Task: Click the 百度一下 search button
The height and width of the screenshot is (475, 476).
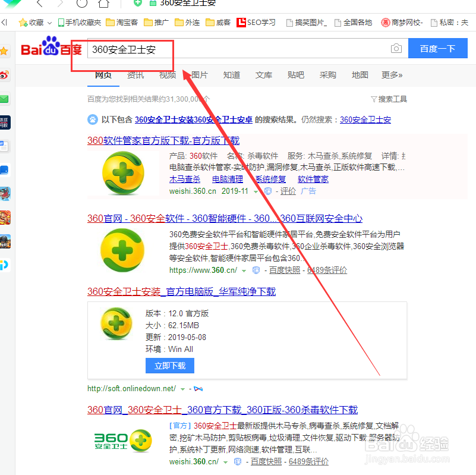Action: (x=438, y=48)
